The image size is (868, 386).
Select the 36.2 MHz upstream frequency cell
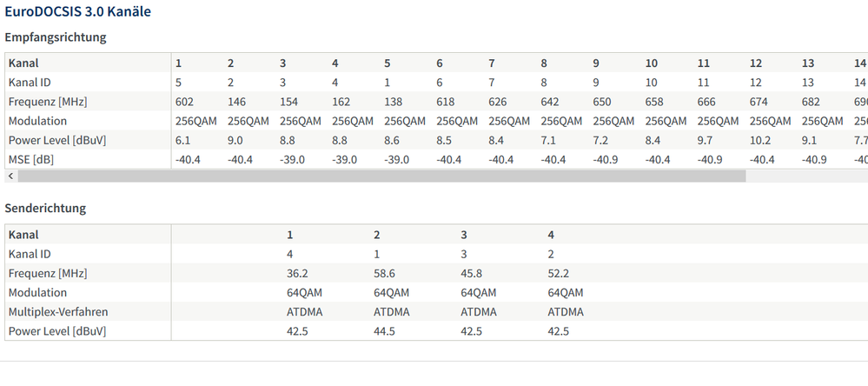[299, 273]
